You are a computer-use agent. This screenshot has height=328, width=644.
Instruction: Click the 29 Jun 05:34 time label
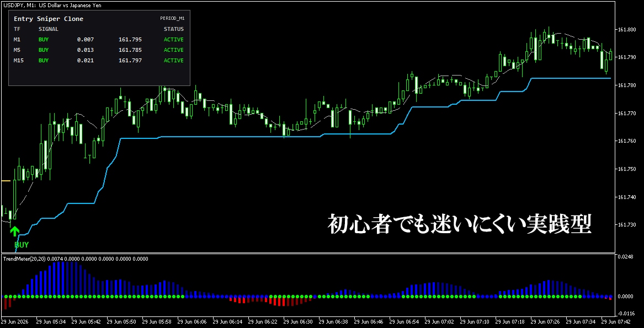[50, 322]
